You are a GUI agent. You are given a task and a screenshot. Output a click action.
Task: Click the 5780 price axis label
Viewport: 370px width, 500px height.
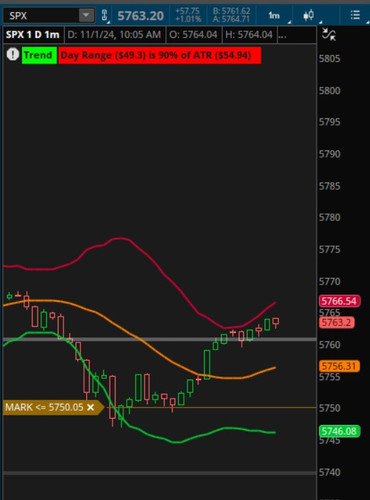pos(330,217)
